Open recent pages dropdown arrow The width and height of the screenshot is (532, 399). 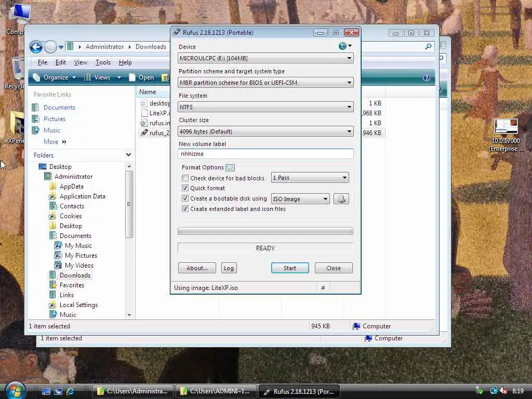(61, 47)
